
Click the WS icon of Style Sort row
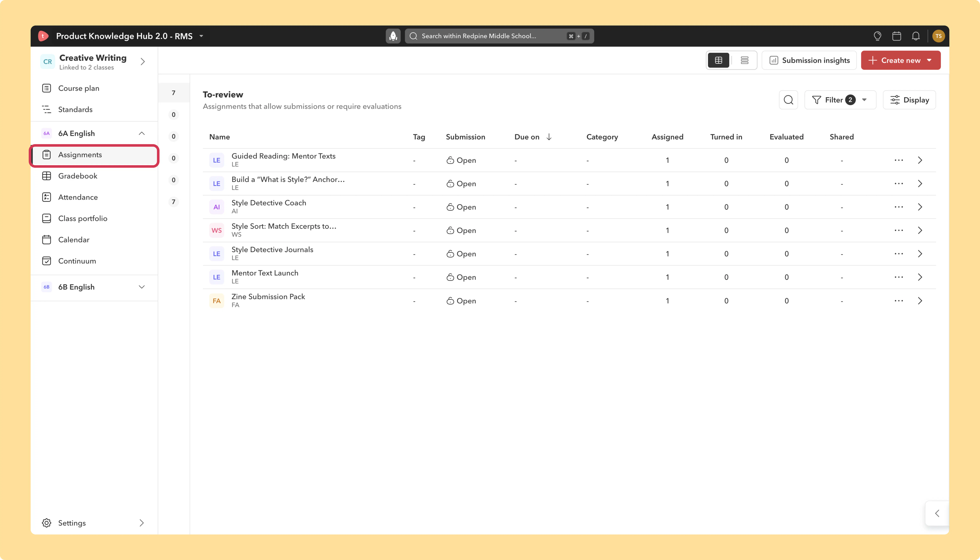[217, 230]
